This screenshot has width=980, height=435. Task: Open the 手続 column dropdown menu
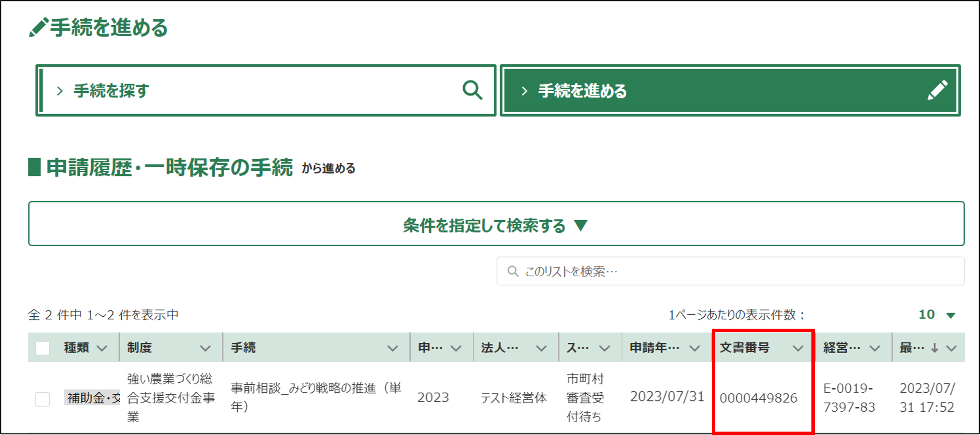(x=392, y=348)
